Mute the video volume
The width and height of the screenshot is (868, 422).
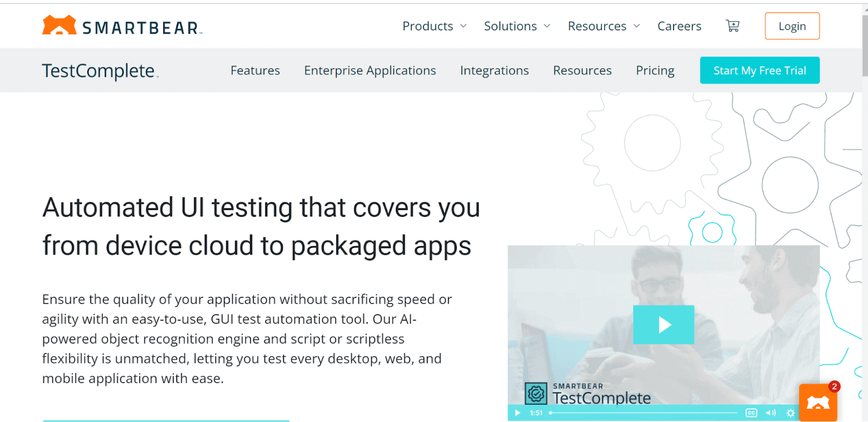[x=770, y=413]
